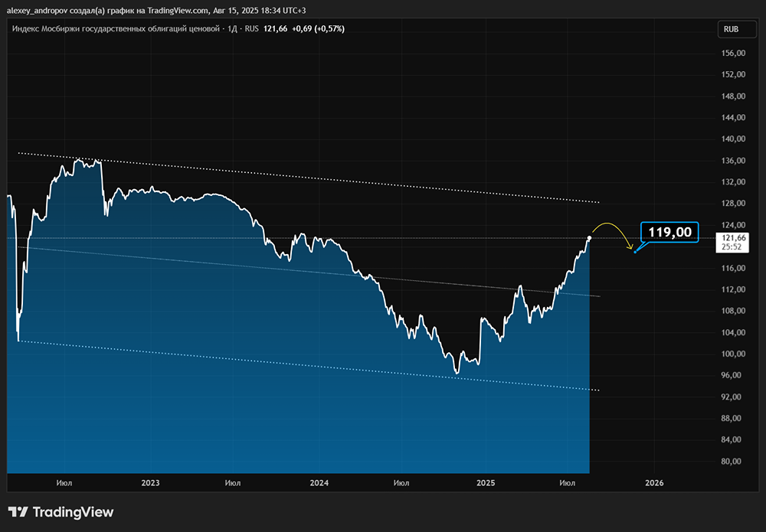The image size is (766, 532).
Task: Click the 136,00 price axis label
Action: (733, 161)
